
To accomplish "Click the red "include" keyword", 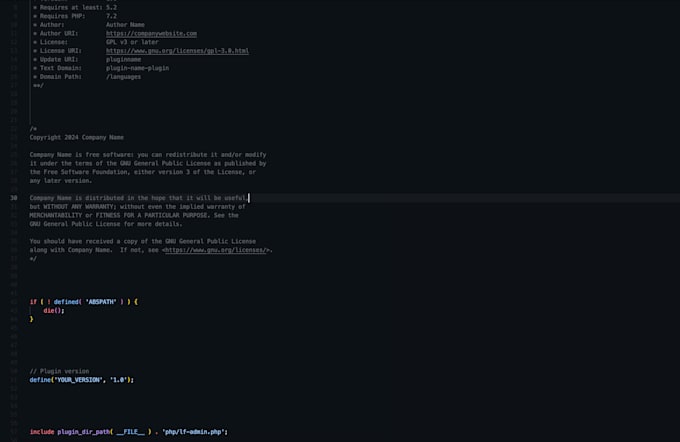I will 42,432.
